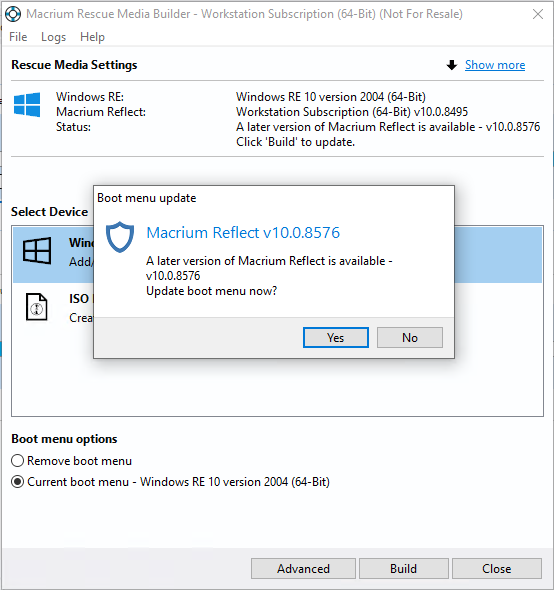Select the Windows Boot Menu device icon
554x590 pixels.
coord(37,251)
